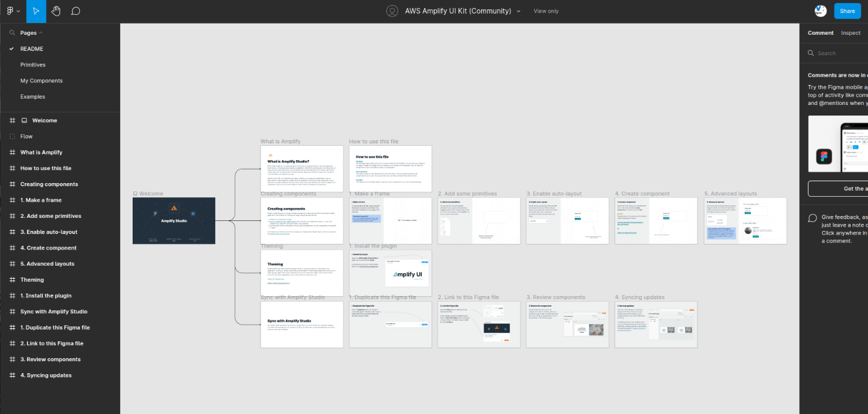Click frame icon next to How to use this file

tap(12, 168)
